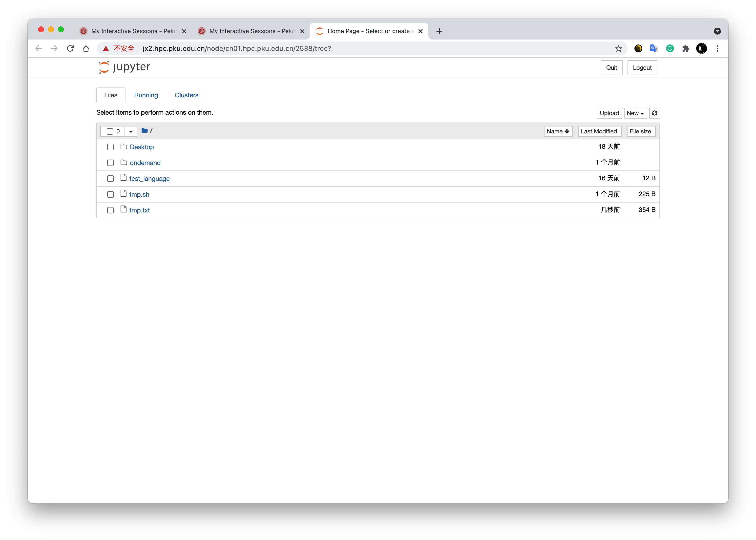The image size is (756, 540).
Task: Open the Desktop folder link
Action: pyautogui.click(x=142, y=147)
